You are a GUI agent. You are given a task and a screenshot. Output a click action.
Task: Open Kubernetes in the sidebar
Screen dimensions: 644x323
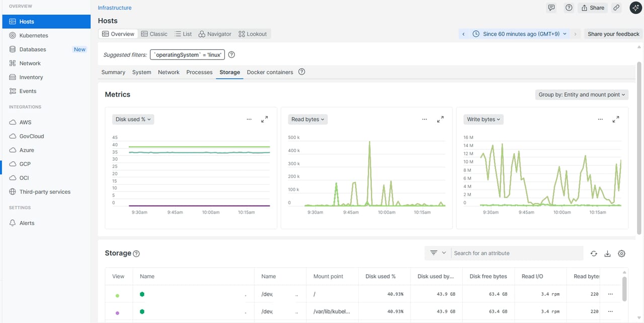coord(34,36)
